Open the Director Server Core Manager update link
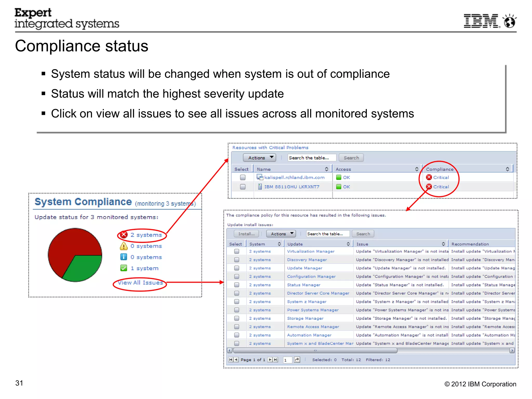Screen dimensions: 532x399 click(x=318, y=293)
